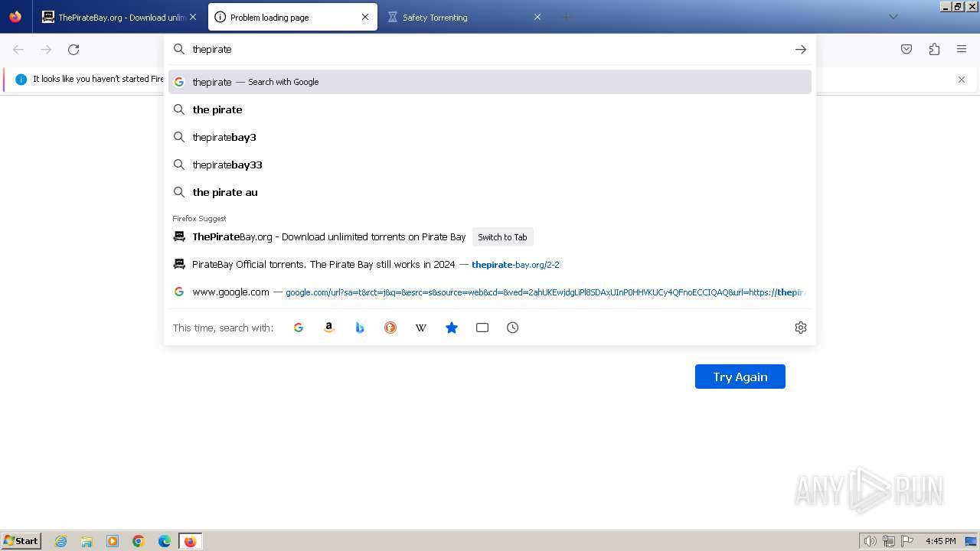The width and height of the screenshot is (980, 551).
Task: Open PirateBay Official torrents suggestion
Action: pyautogui.click(x=490, y=265)
